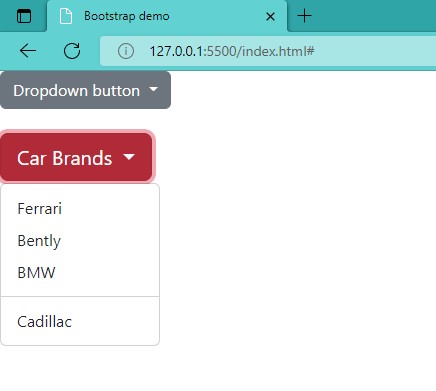Open the gray Dropdown button
The height and width of the screenshot is (391, 436).
point(85,90)
